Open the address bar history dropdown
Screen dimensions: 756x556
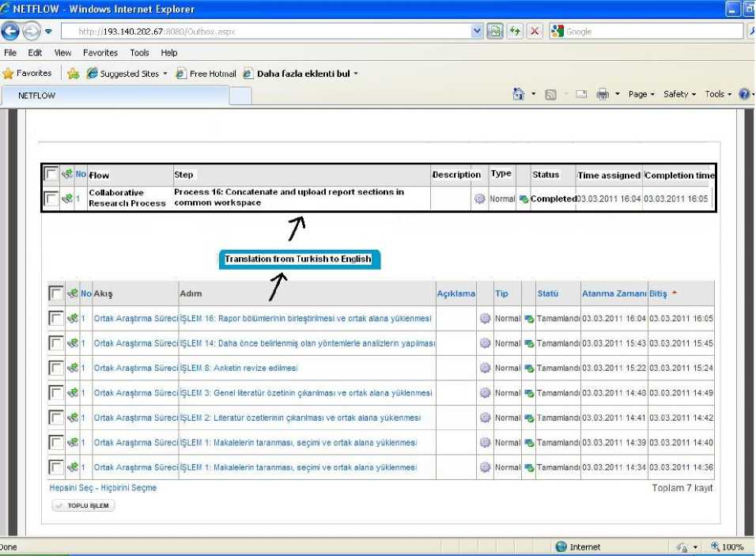476,32
